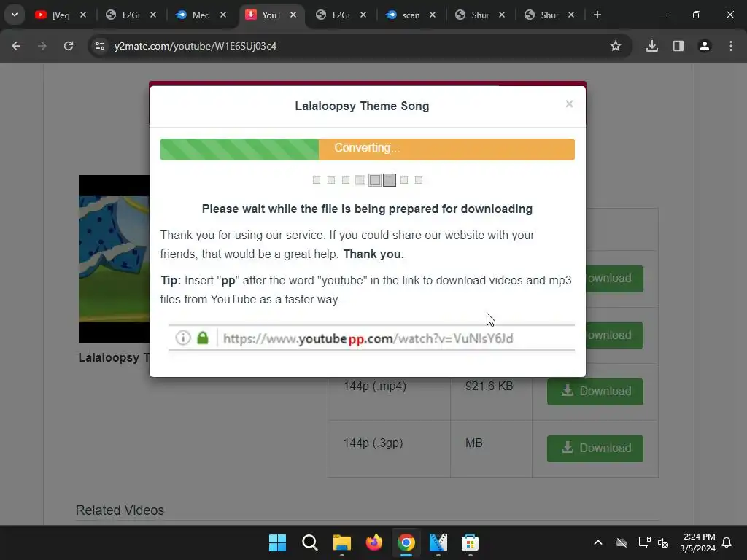
Task: Open a new browser tab
Action: [597, 15]
